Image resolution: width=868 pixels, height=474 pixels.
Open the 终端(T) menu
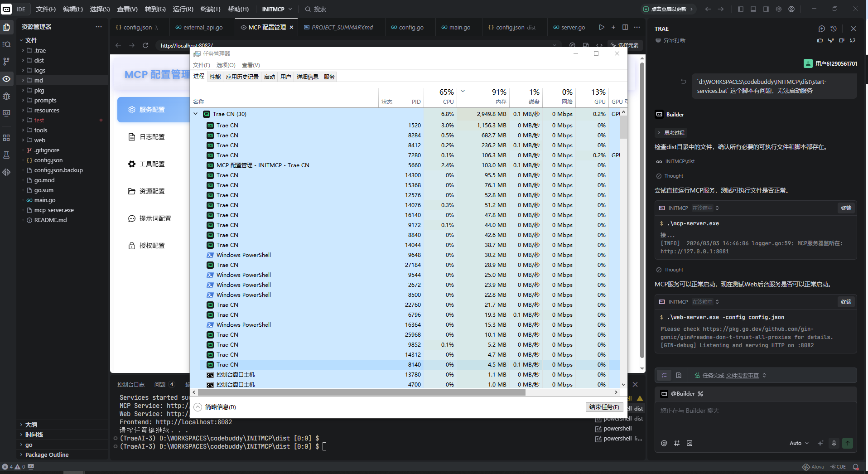click(210, 9)
